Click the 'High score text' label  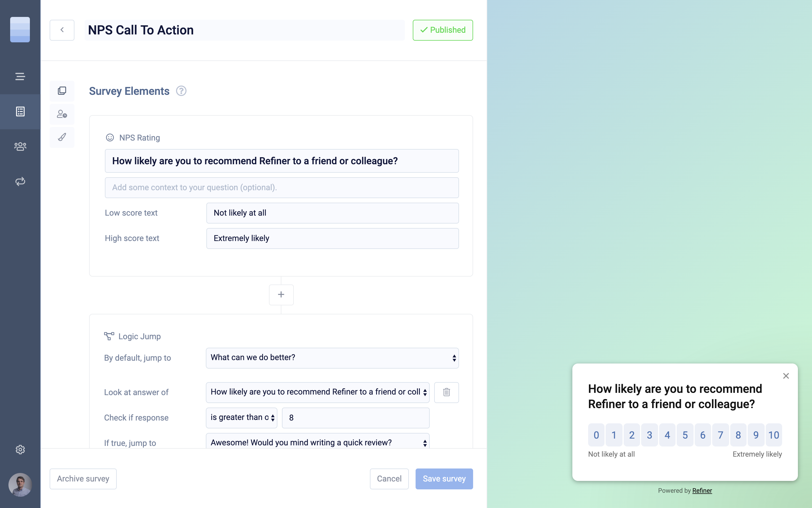pyautogui.click(x=132, y=238)
